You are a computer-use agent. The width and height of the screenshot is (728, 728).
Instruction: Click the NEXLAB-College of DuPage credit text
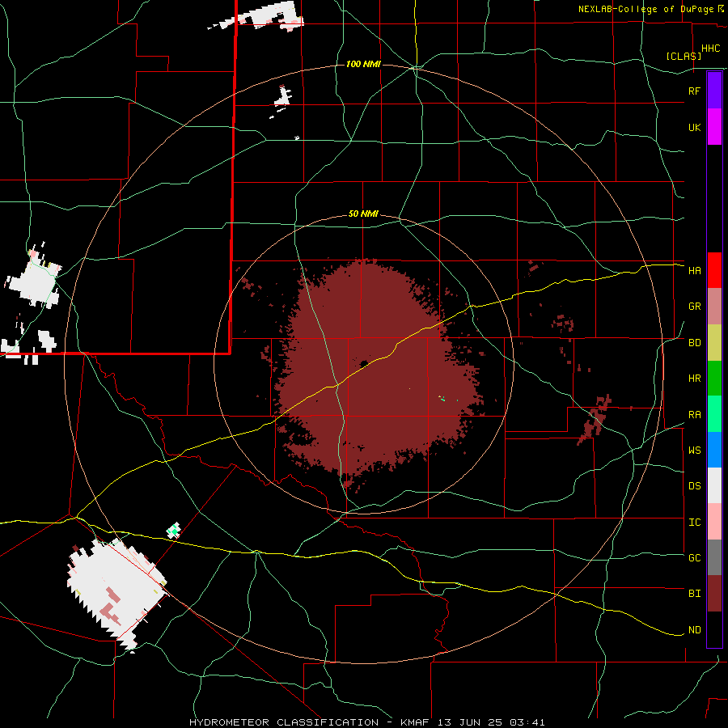(648, 9)
